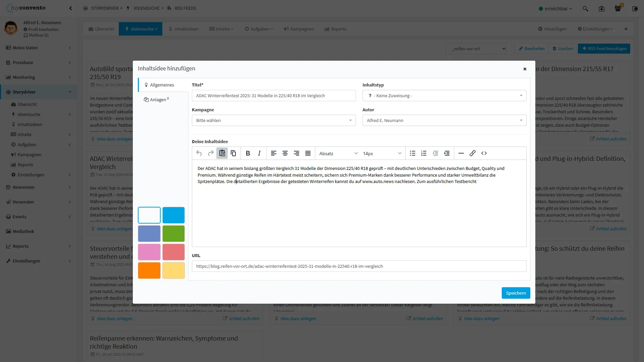The height and width of the screenshot is (362, 644).
Task: Open the Inhaltstyp dropdown
Action: pyautogui.click(x=444, y=96)
